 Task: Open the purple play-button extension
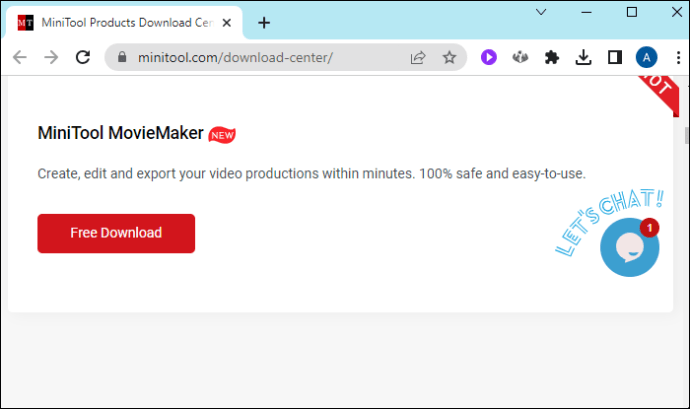coord(489,58)
